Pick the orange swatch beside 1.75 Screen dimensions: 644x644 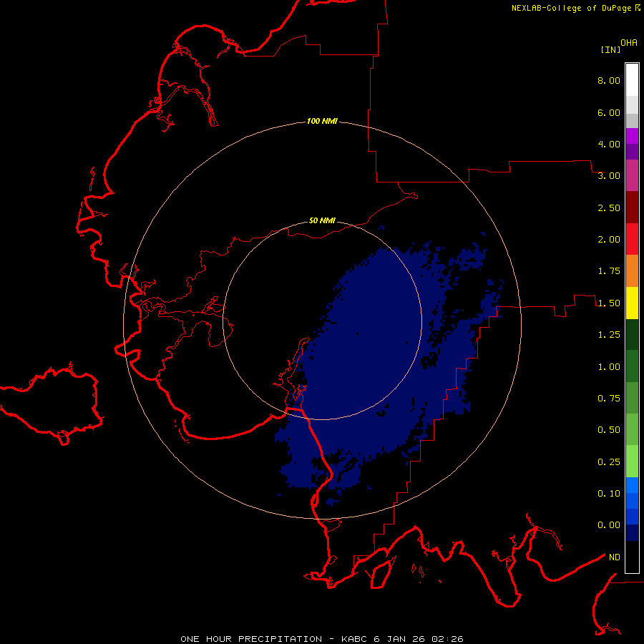(632, 271)
